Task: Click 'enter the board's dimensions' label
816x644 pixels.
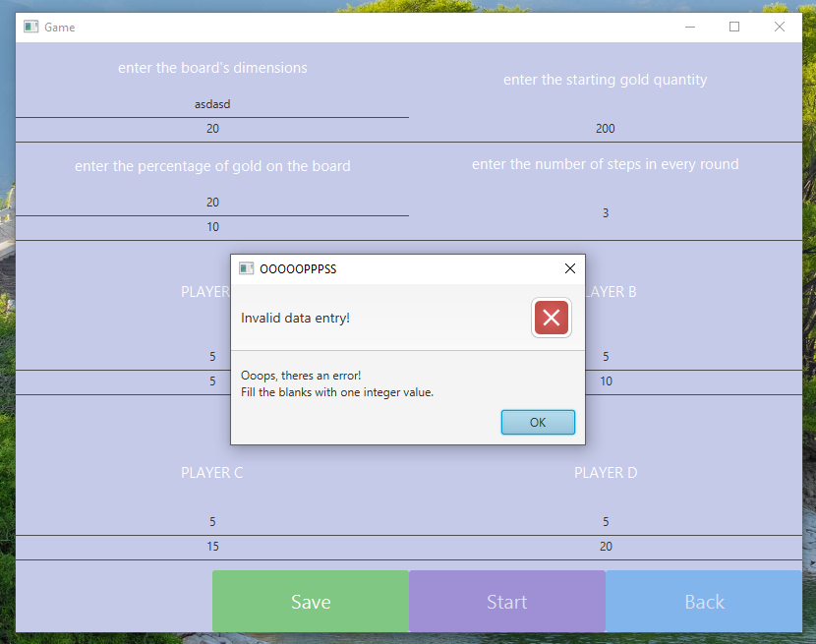Action: 212,68
